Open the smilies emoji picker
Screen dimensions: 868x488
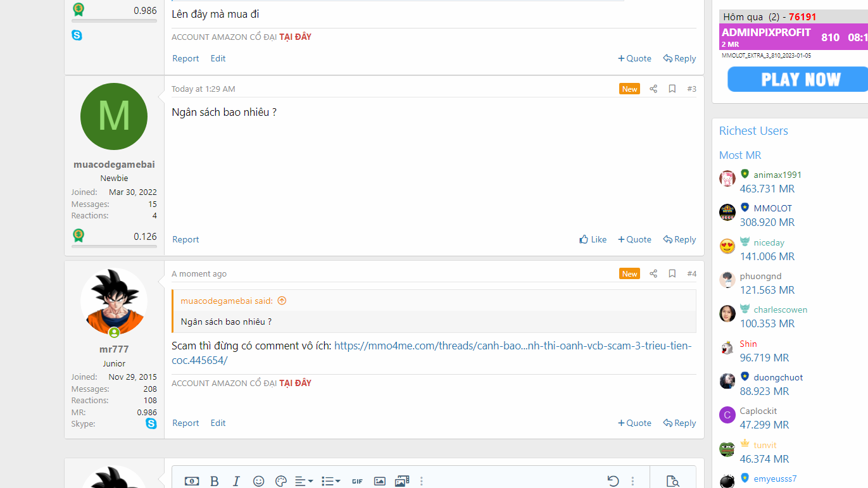click(x=258, y=481)
